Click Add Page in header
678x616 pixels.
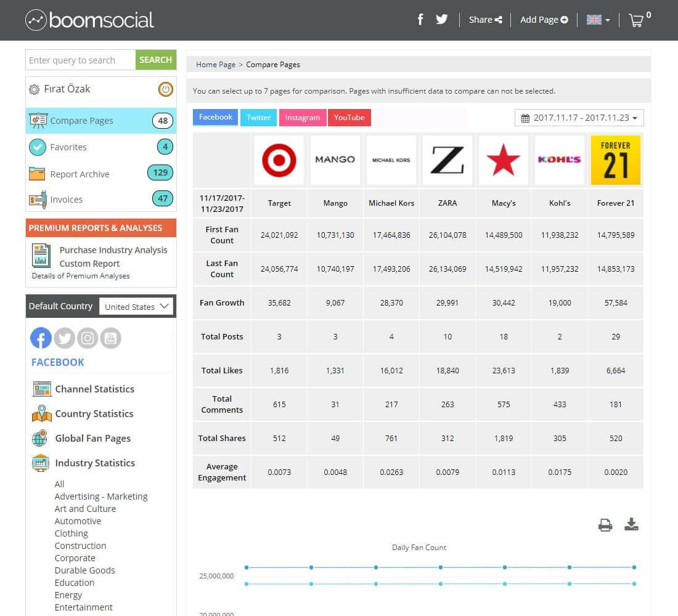(x=544, y=20)
